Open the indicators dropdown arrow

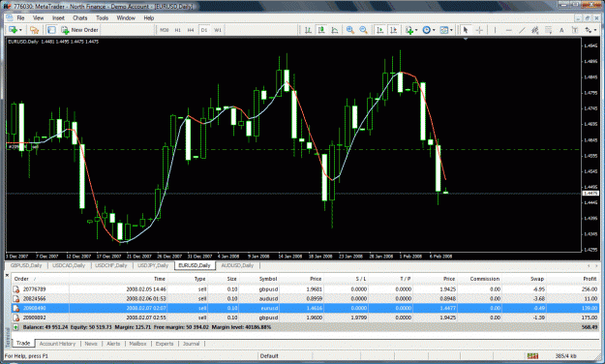pyautogui.click(x=416, y=30)
